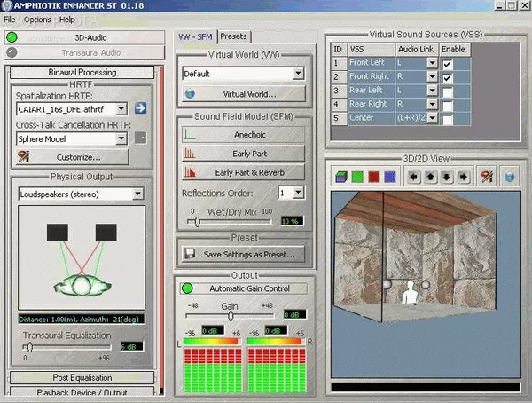Click the down arrow in 3D/2D View
The height and width of the screenshot is (403, 532).
(447, 177)
